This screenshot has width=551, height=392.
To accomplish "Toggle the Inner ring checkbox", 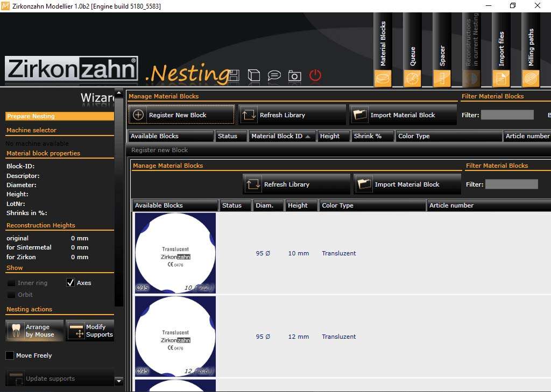I will 11,283.
